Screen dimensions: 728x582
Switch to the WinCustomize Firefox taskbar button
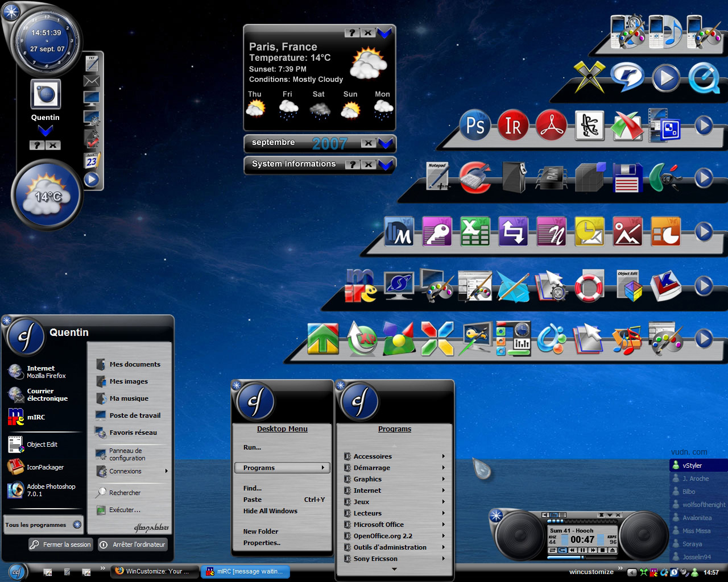tap(155, 571)
